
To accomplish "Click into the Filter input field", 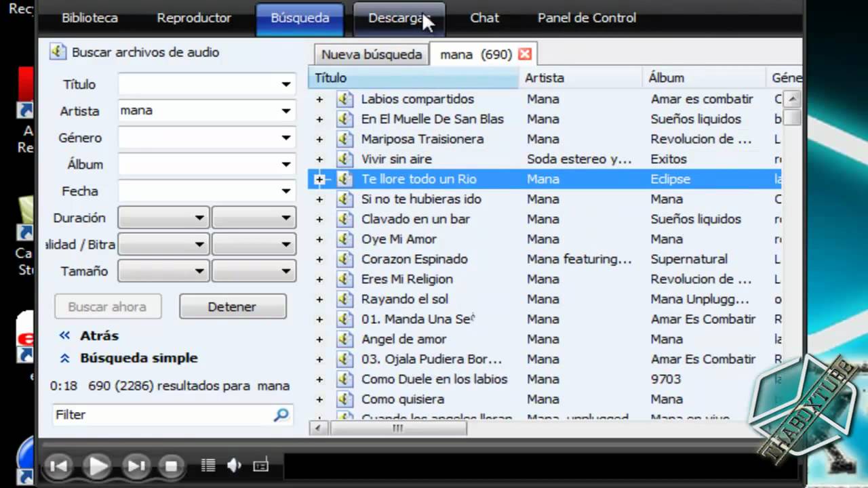I will click(163, 415).
